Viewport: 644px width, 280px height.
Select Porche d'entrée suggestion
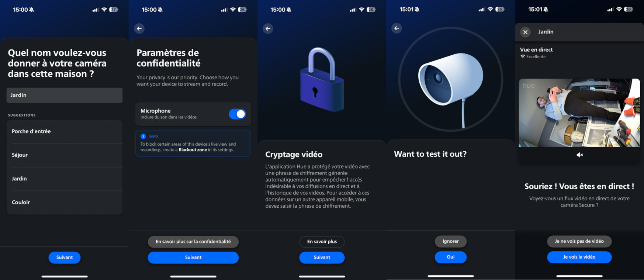point(65,131)
